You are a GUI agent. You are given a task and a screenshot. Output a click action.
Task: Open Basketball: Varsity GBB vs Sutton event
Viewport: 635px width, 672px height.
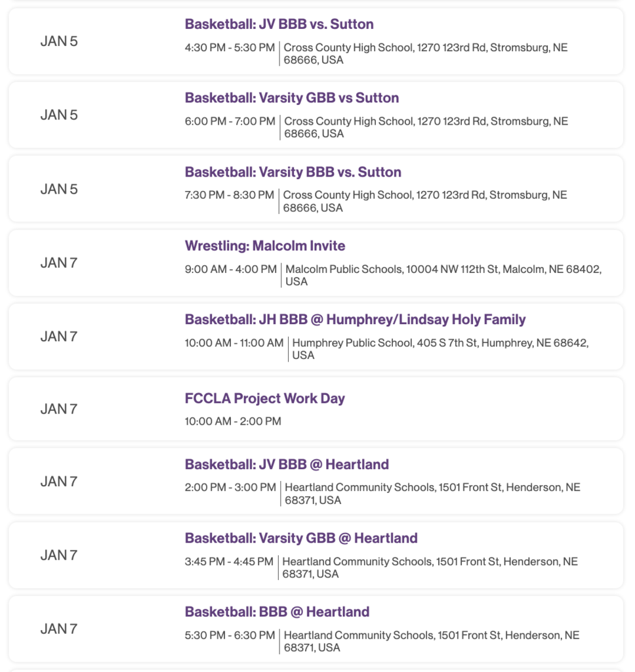[x=292, y=98]
